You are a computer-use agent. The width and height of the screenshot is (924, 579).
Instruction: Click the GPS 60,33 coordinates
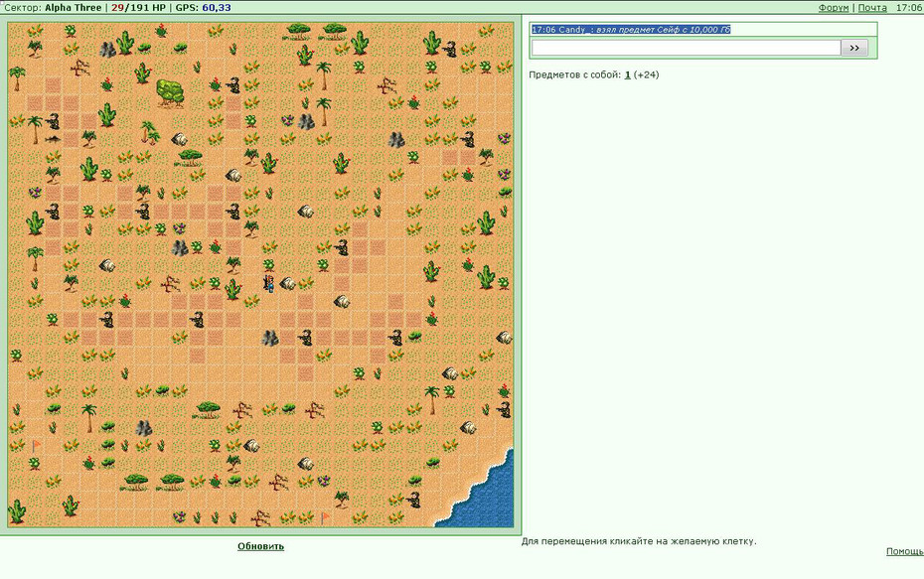point(204,8)
